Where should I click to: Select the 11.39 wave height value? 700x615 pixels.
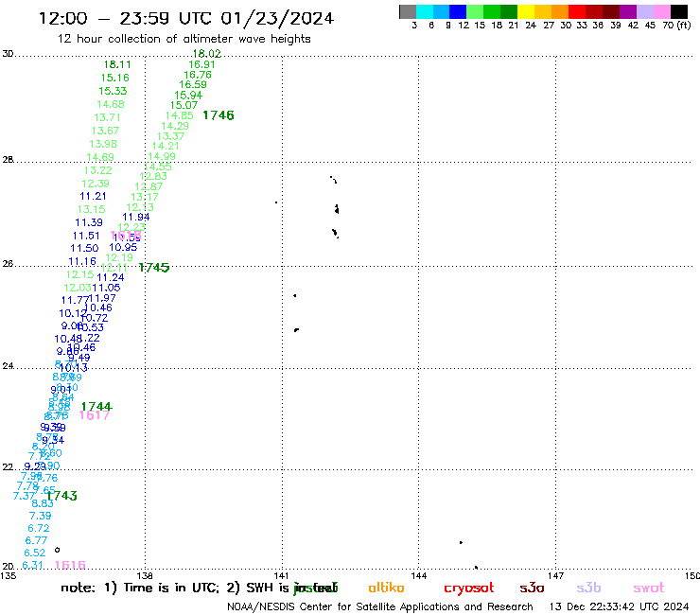tap(89, 223)
